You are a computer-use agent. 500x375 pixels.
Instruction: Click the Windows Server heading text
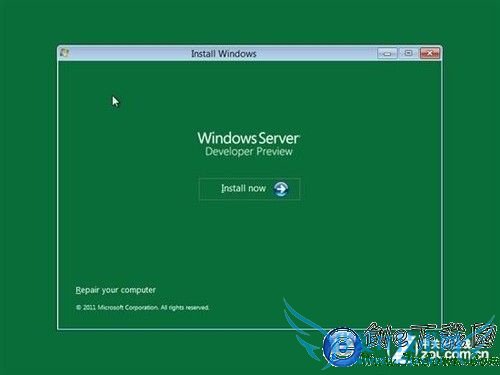[249, 138]
